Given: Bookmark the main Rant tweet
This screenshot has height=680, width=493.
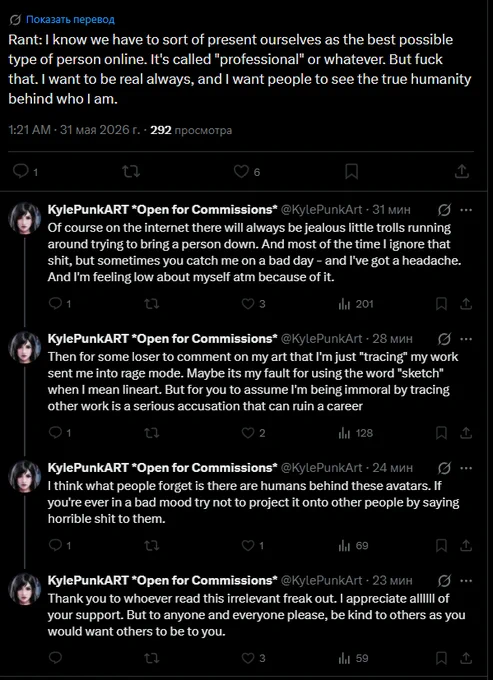Looking at the screenshot, I should coord(351,172).
